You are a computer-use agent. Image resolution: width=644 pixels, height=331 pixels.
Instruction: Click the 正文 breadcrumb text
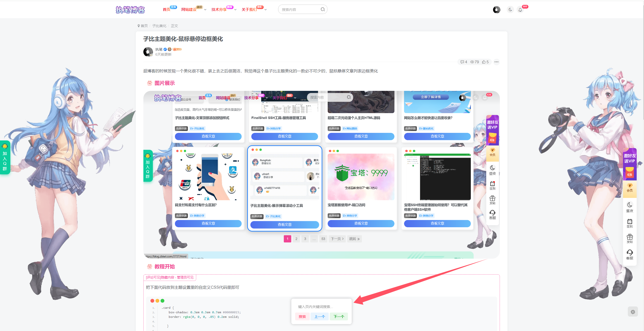tap(174, 26)
